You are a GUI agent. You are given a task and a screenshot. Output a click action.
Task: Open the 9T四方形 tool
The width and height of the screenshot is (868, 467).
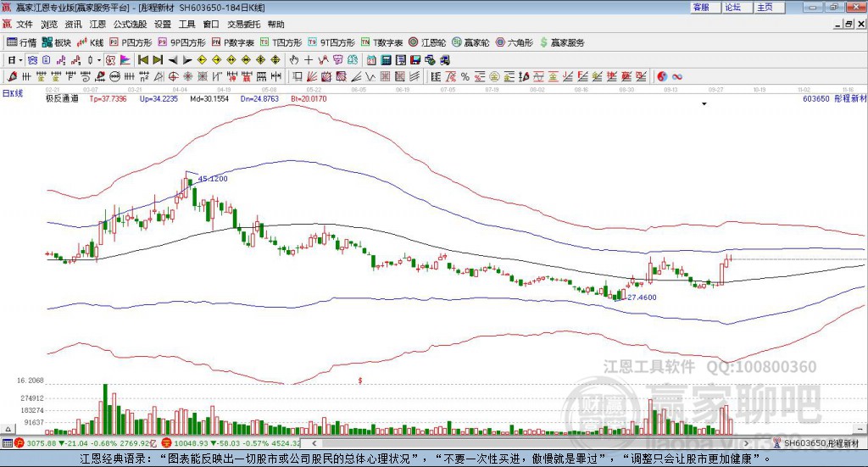(x=331, y=42)
